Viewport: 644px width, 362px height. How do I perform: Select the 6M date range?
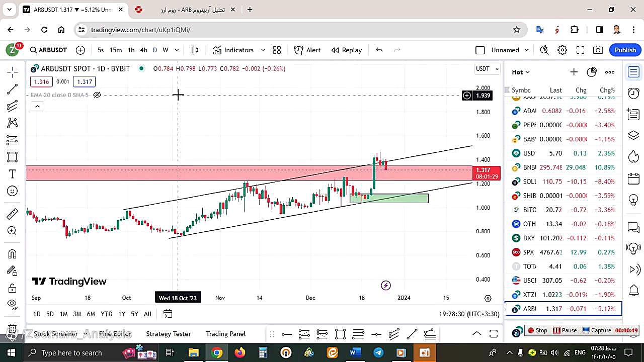pyautogui.click(x=91, y=314)
